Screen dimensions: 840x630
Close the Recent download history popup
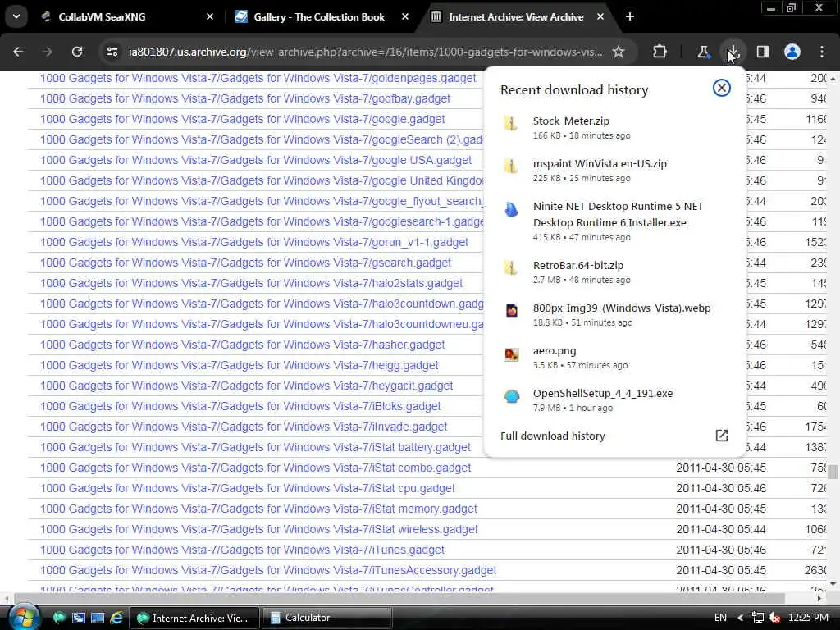click(722, 88)
